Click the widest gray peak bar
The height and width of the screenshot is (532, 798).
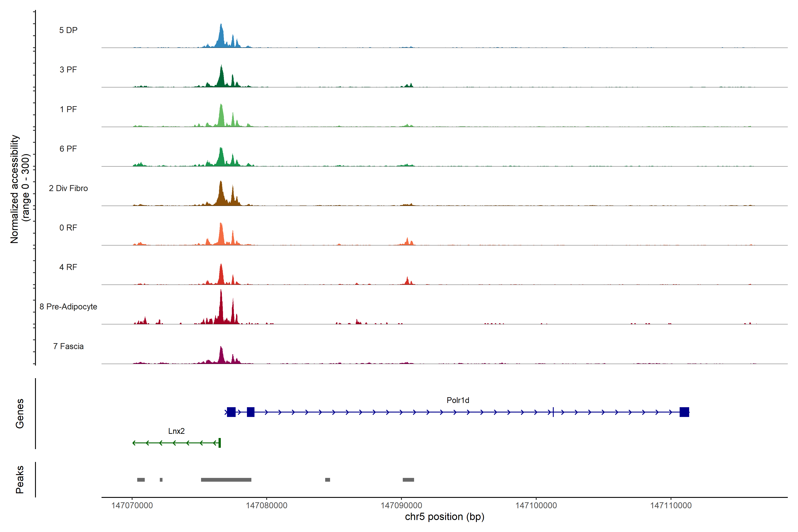pyautogui.click(x=226, y=480)
